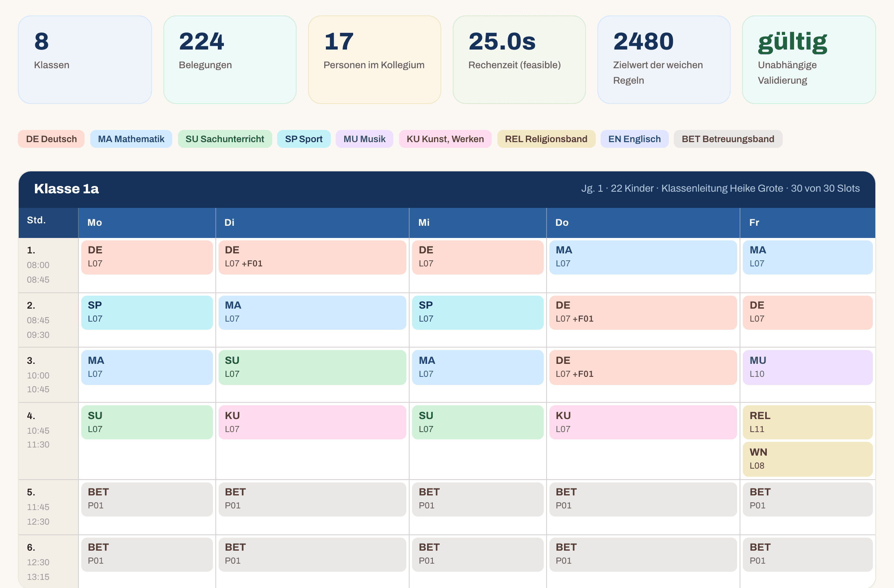The image size is (894, 588).
Task: Open Thursday third period 'DE L07 +F01' lesson
Action: (643, 367)
